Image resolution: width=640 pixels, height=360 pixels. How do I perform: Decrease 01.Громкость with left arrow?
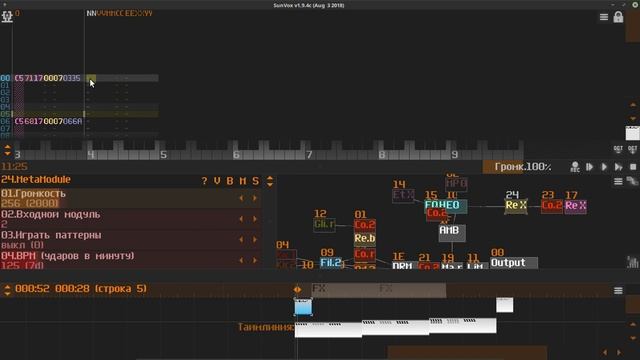point(241,198)
